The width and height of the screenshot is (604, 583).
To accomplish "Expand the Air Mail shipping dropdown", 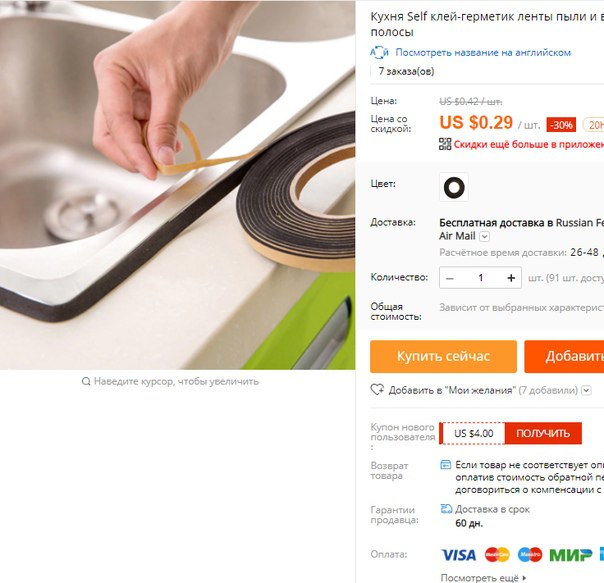I will (485, 236).
